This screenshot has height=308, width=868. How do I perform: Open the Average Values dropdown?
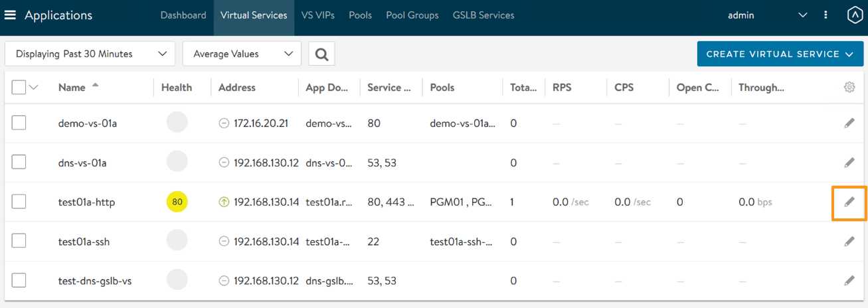(242, 54)
